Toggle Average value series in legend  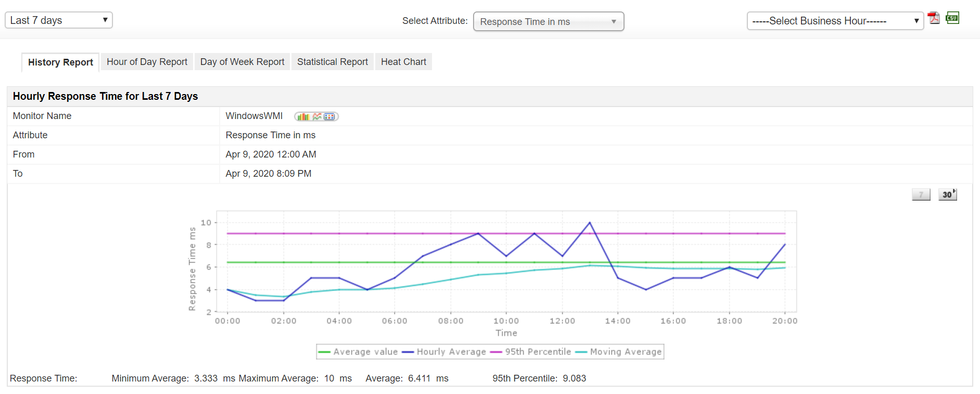pos(365,352)
